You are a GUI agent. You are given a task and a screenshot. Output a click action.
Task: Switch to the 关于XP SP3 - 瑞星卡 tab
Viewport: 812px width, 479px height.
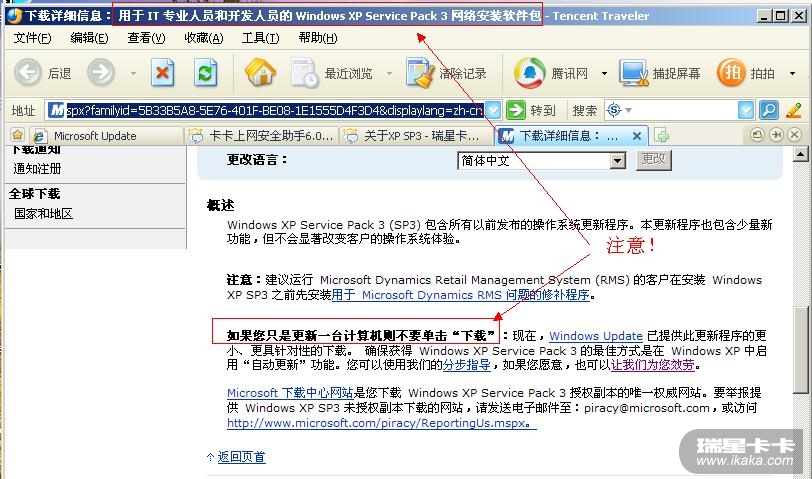pyautogui.click(x=416, y=136)
